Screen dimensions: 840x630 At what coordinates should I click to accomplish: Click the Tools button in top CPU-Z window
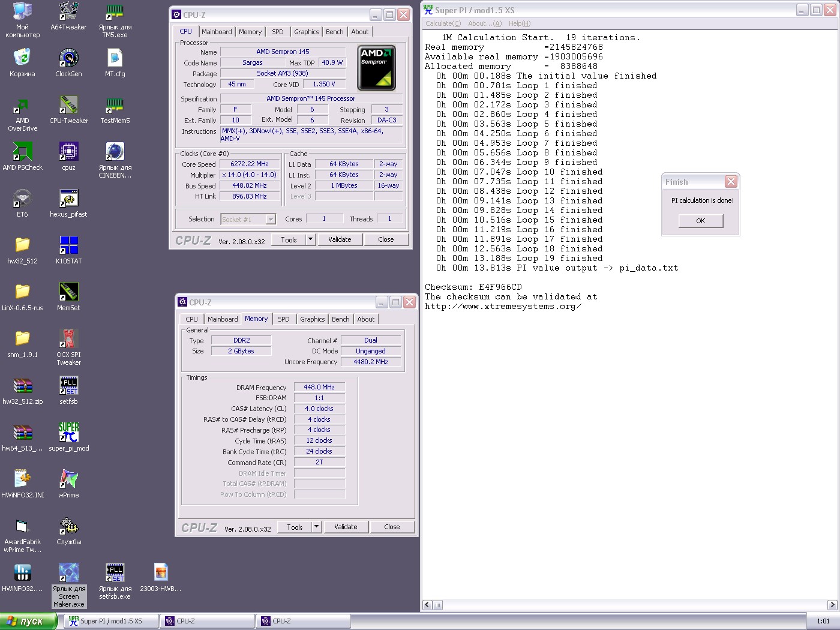289,239
